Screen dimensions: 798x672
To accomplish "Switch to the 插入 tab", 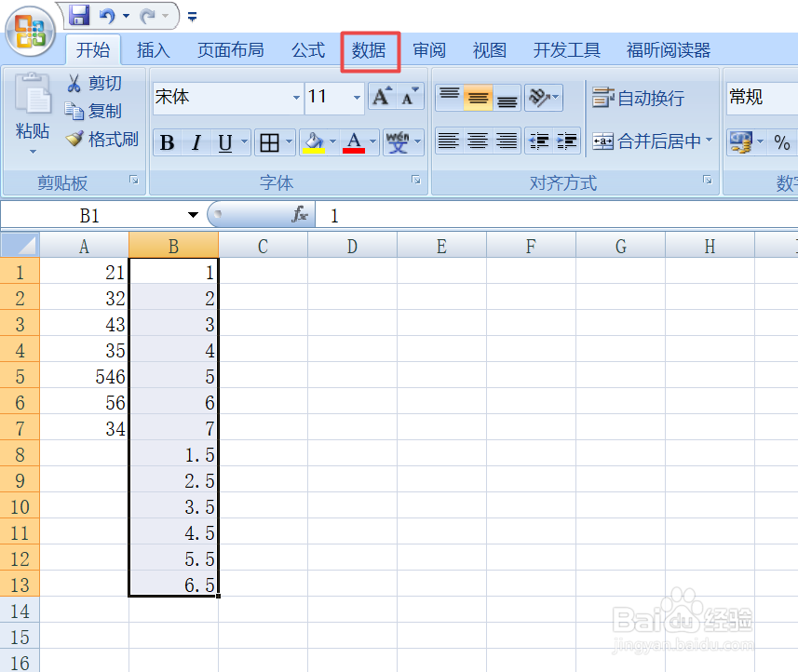I will 153,50.
